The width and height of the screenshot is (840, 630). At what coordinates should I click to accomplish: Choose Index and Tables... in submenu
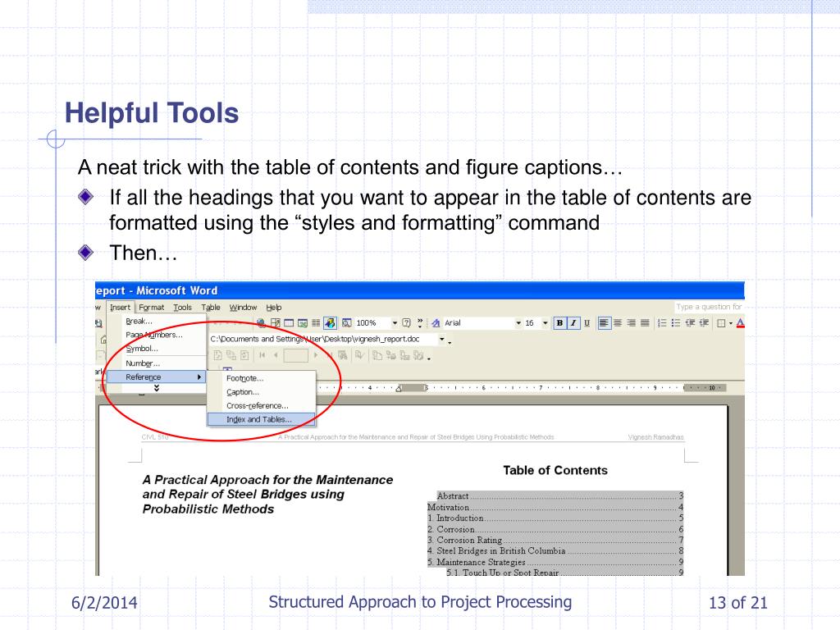click(262, 419)
